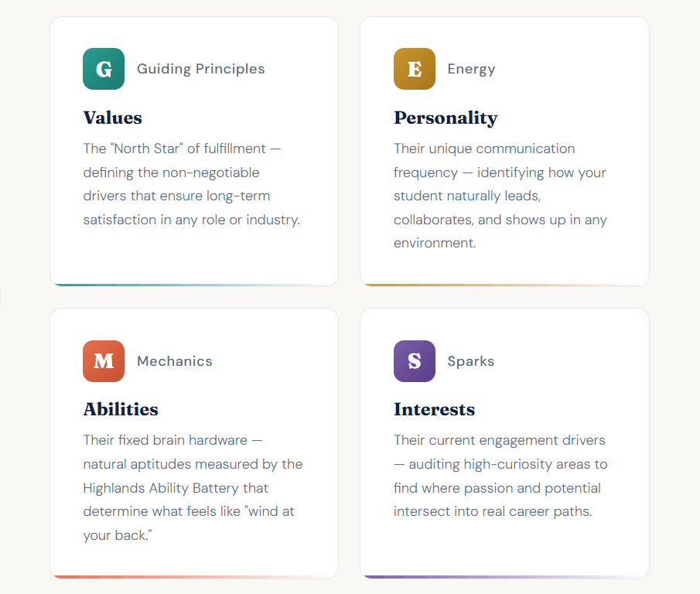Screen dimensions: 700x594
Task: Open the Values heading
Action: [113, 118]
